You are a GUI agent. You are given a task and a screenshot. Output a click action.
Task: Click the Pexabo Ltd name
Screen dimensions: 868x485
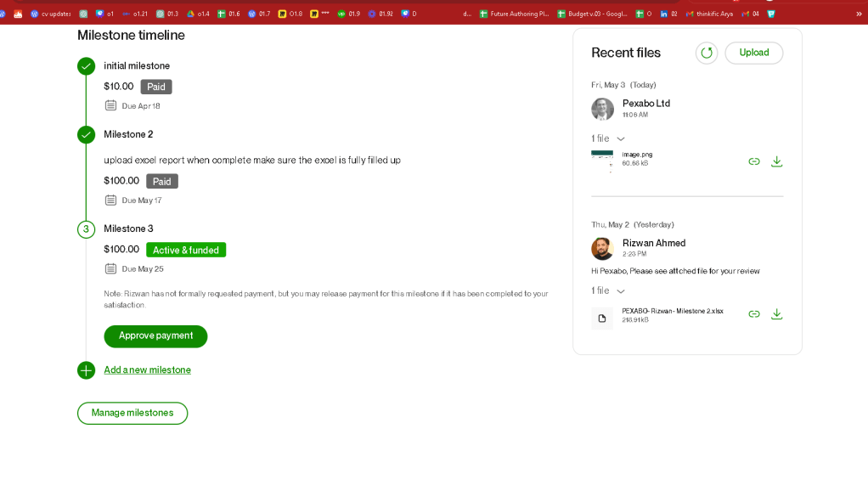646,103
